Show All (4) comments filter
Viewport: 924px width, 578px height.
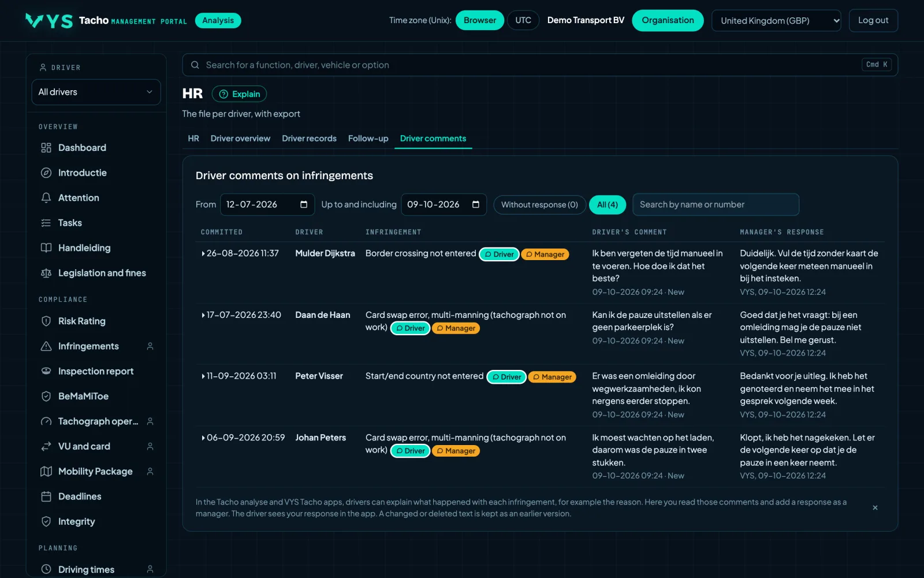pos(608,205)
